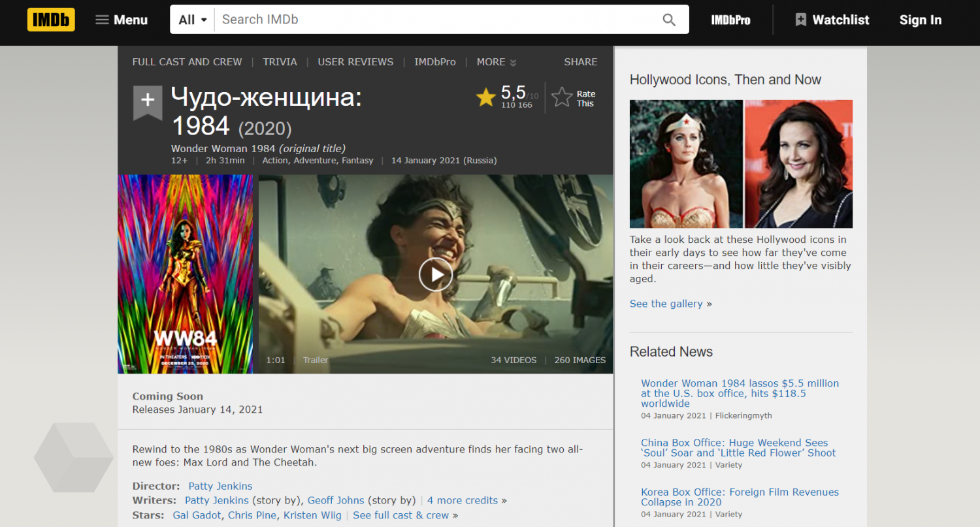Click the SHARE button

pos(581,62)
